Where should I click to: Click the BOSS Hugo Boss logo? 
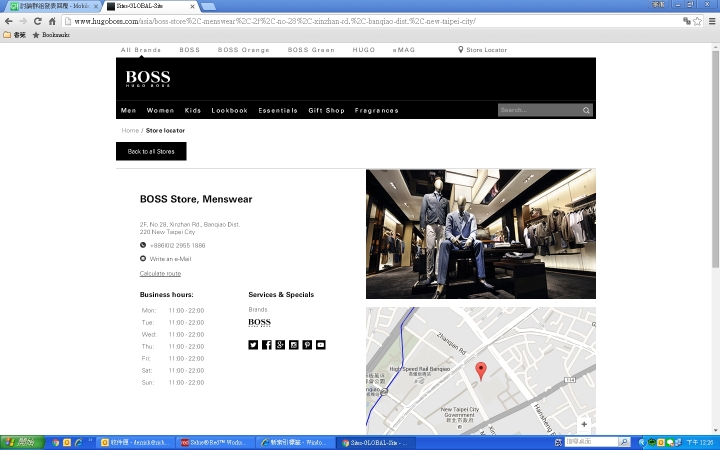[x=148, y=79]
